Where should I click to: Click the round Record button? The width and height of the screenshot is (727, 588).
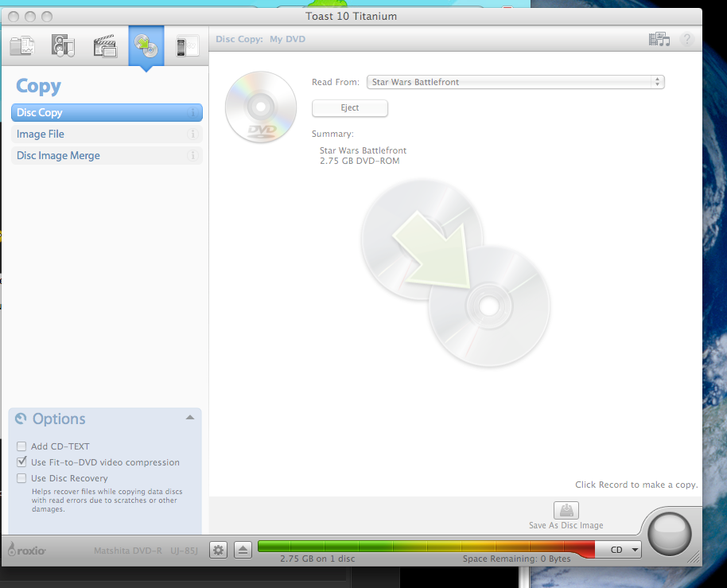tap(670, 534)
